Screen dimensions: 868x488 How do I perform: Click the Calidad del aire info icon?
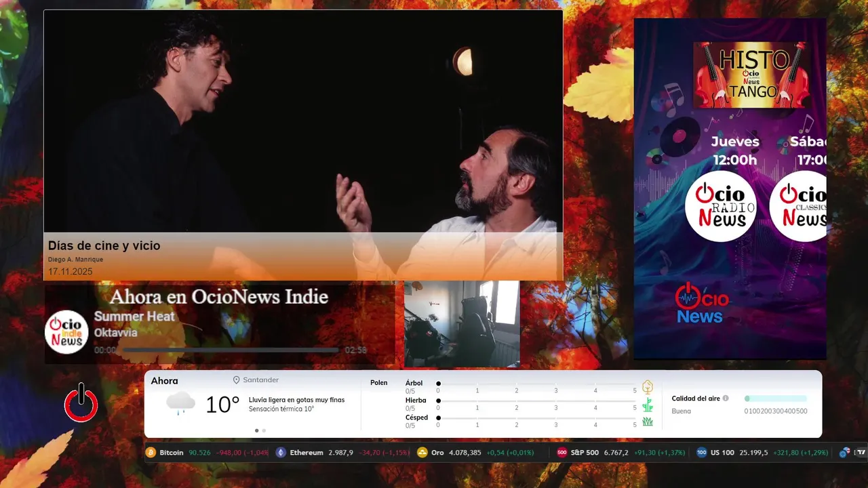click(726, 399)
